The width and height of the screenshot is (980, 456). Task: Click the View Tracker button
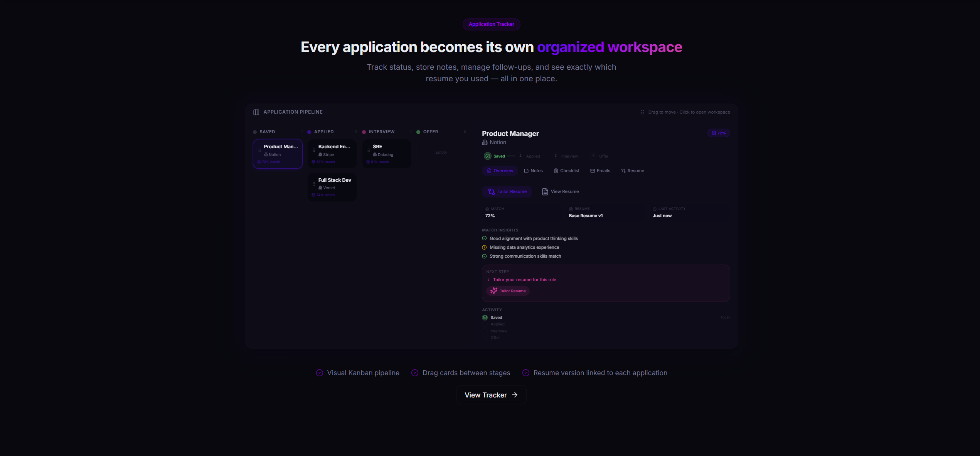pos(491,395)
